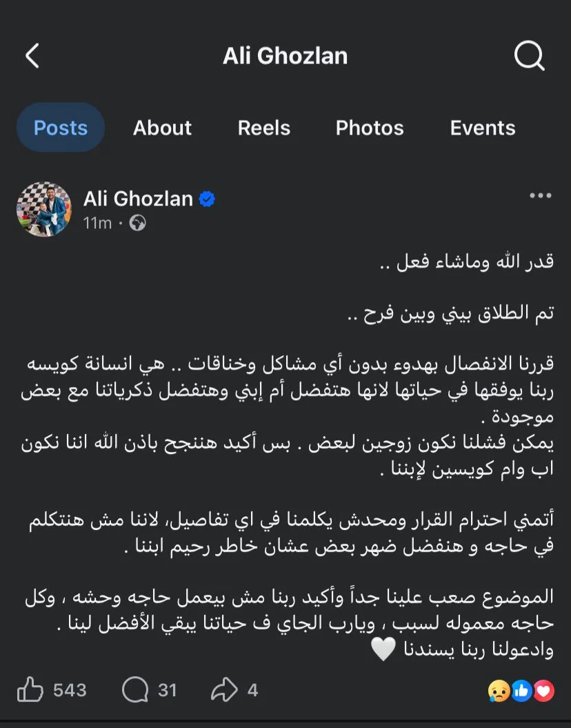Tap the red heart love reaction icon
Screen dimensions: 571x728
(x=544, y=689)
